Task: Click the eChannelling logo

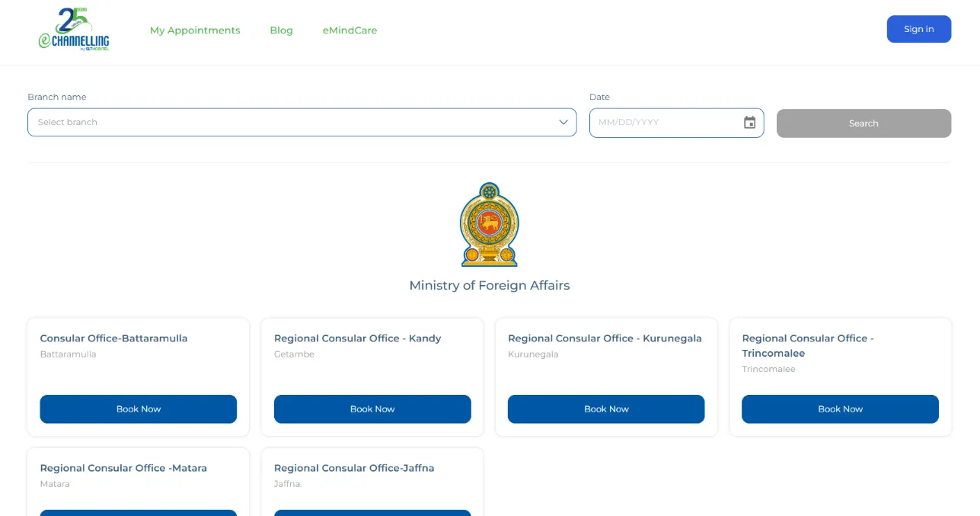Action: (x=74, y=30)
